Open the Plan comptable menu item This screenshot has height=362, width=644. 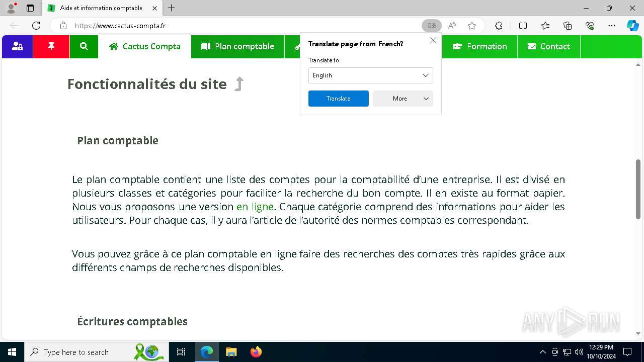[237, 46]
